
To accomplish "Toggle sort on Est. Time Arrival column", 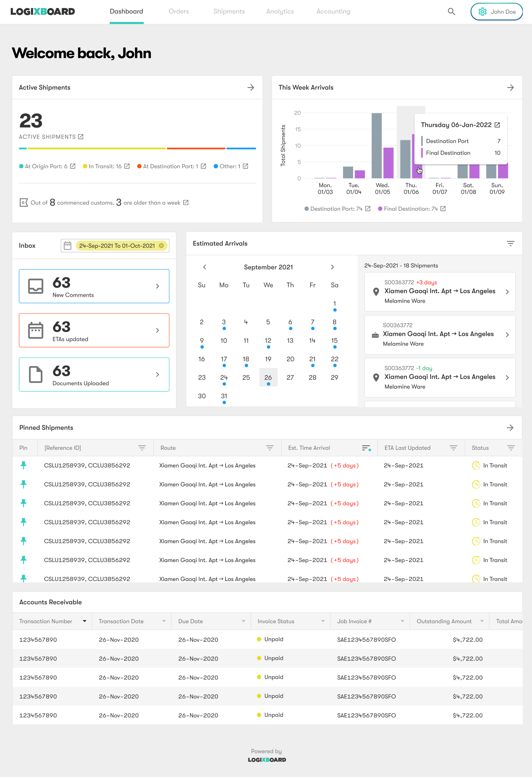I will pos(366,448).
